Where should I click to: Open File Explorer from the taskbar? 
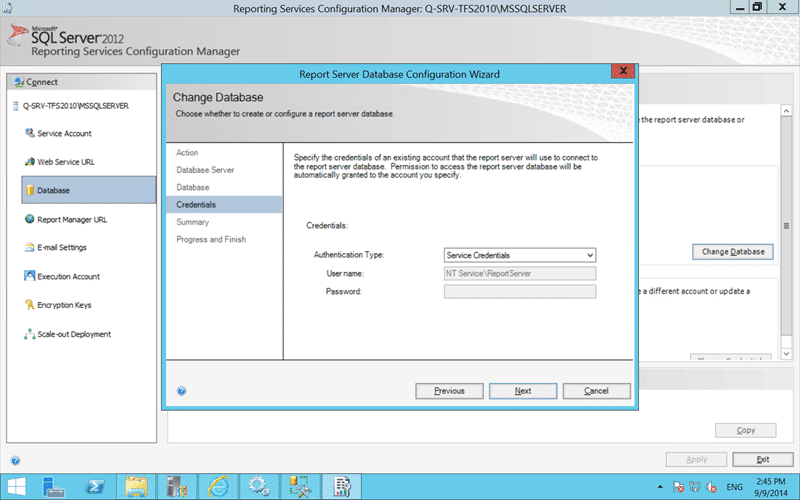coord(136,486)
